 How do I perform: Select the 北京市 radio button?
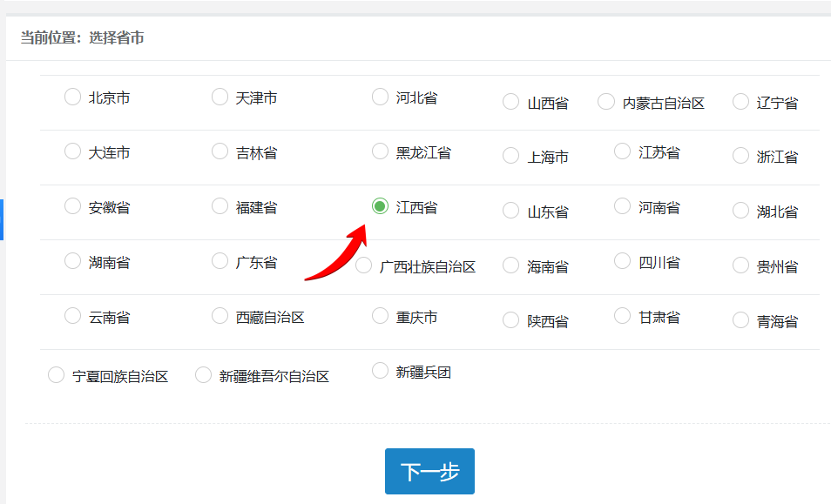click(72, 97)
